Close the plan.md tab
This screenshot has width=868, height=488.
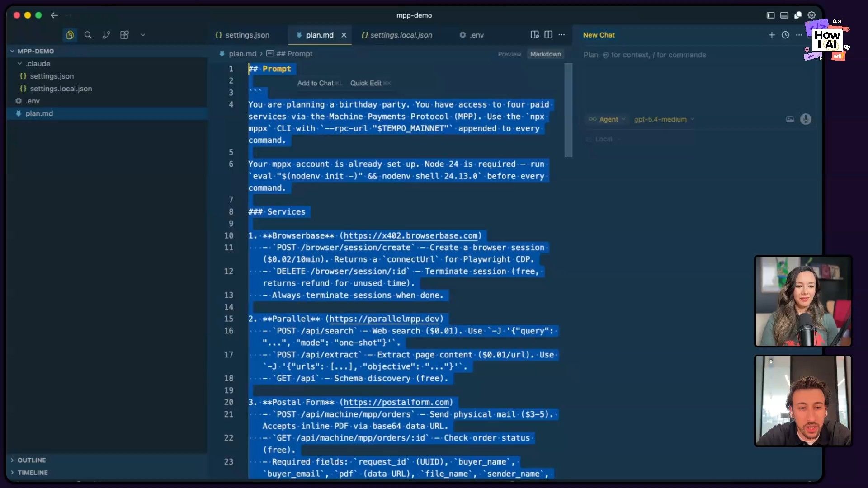[x=344, y=35]
